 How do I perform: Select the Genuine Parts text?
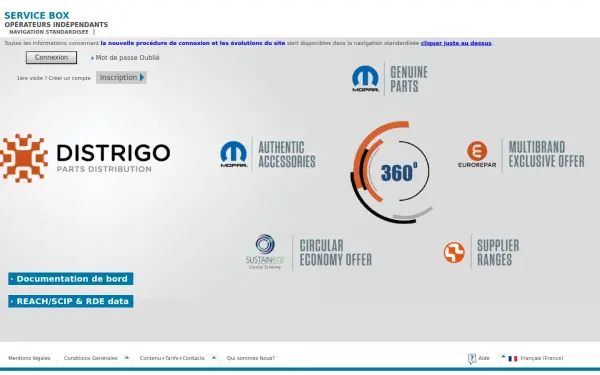click(x=409, y=79)
